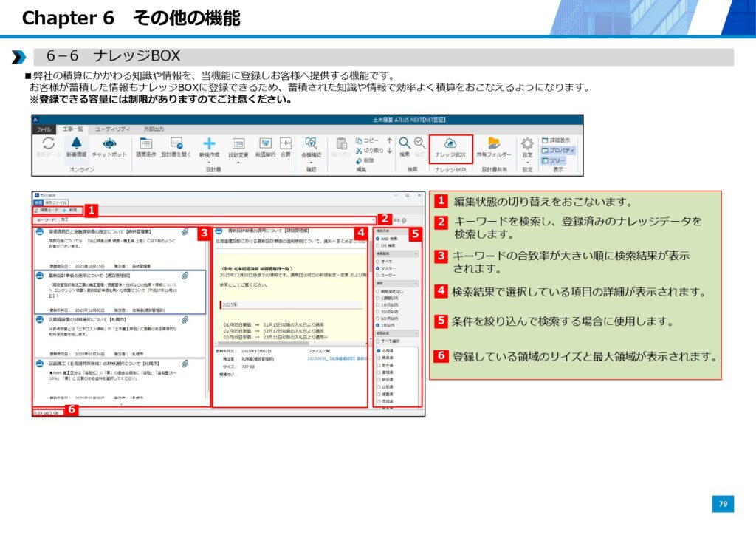756x535 pixels.
Task: Collapse the 検索範囲 filter section
Action: coord(417,253)
